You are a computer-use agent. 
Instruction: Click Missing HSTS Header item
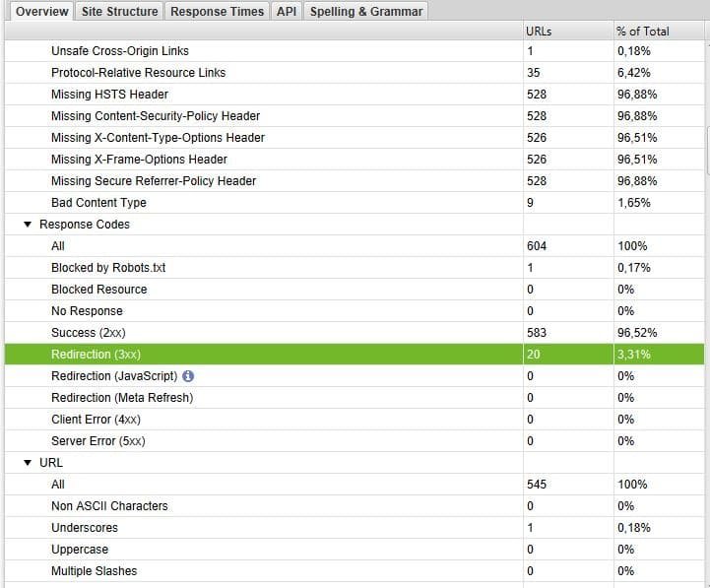[109, 95]
